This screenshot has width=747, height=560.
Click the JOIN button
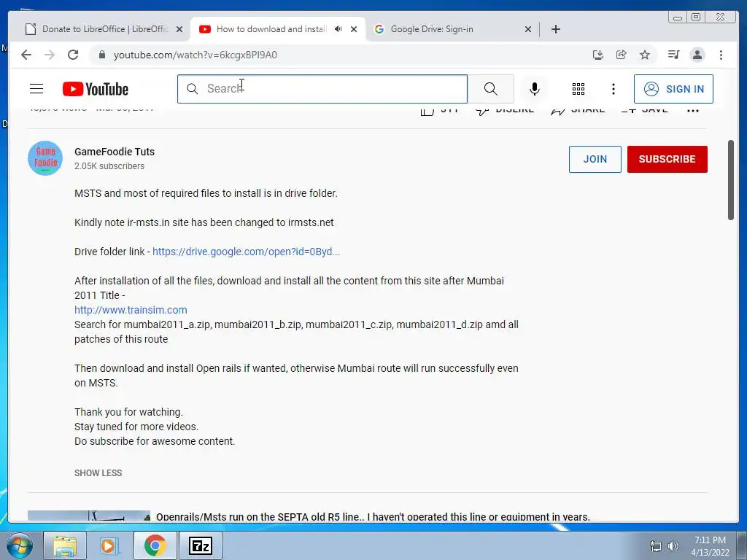[x=595, y=159]
